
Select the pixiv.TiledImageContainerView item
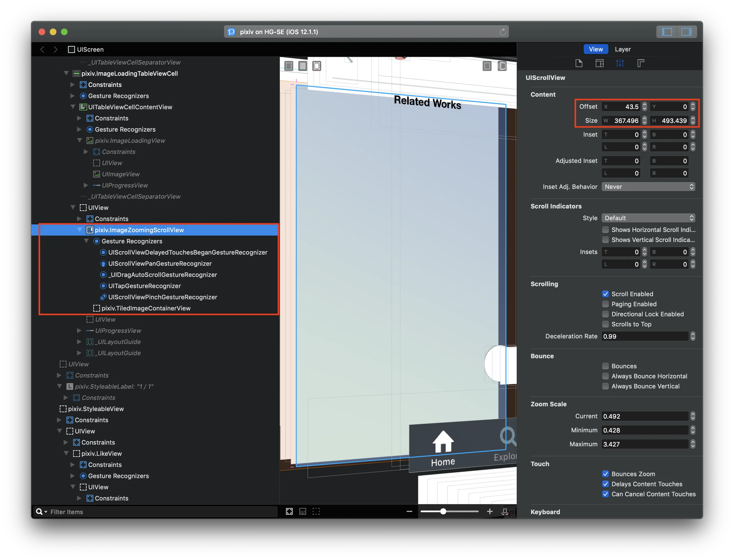tap(146, 308)
